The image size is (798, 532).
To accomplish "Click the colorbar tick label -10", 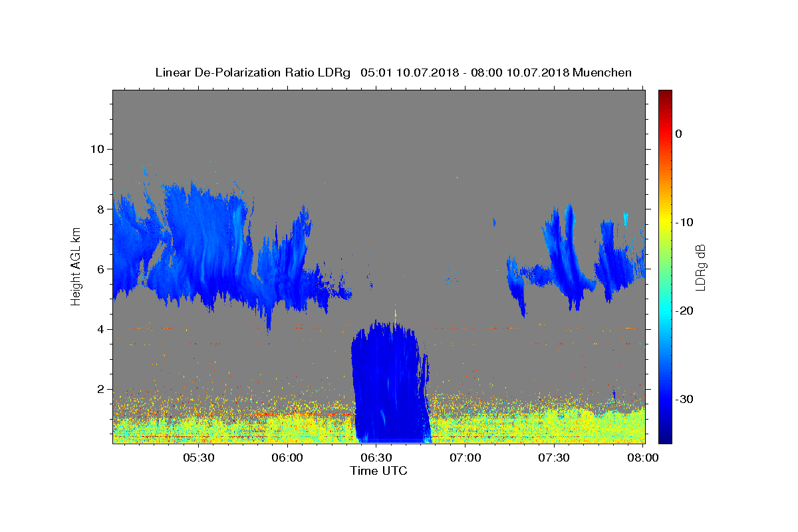I will click(684, 222).
